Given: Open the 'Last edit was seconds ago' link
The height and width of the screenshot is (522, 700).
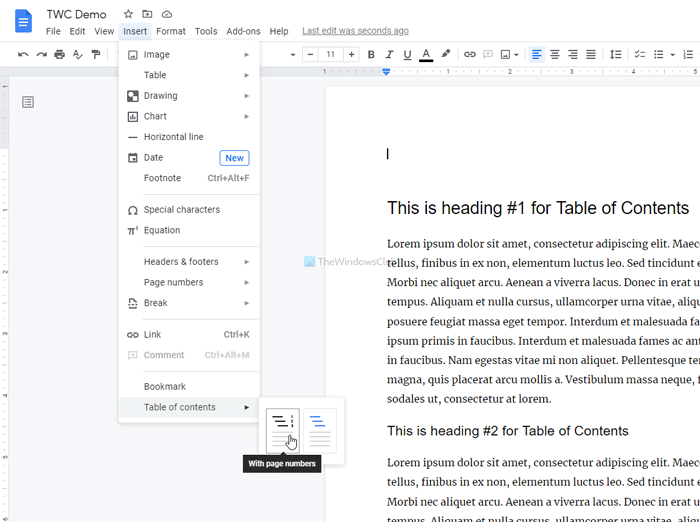Looking at the screenshot, I should click(x=355, y=31).
